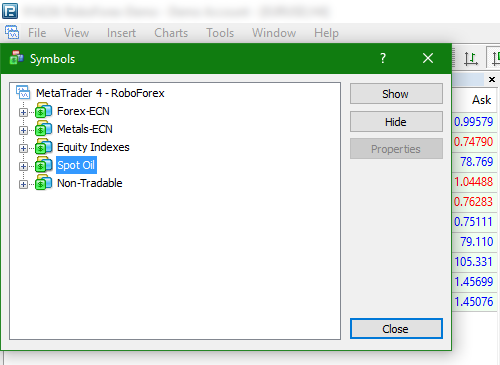Close the Market Watch panel with x
The width and height of the screenshot is (500, 365).
492,79
